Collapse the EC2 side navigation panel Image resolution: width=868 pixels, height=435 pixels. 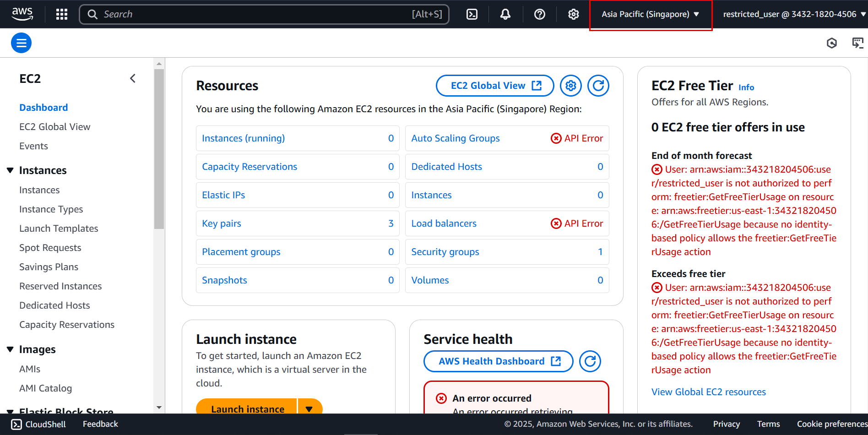tap(133, 79)
